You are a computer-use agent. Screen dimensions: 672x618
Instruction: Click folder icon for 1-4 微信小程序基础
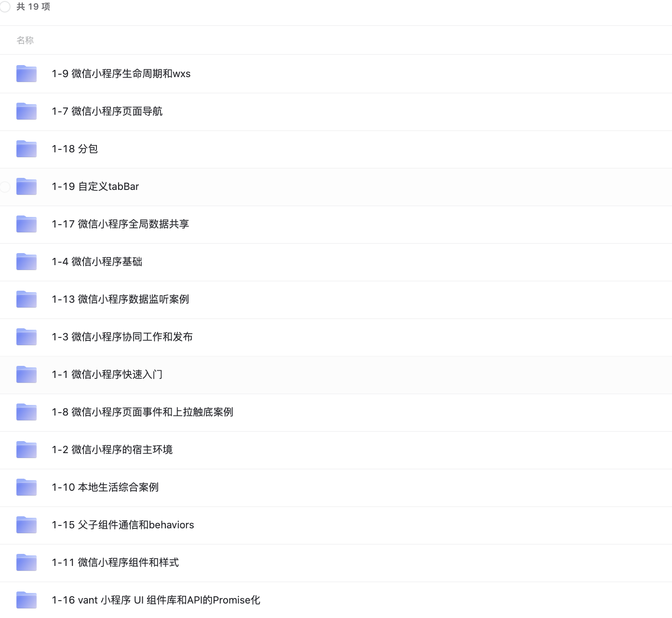27,262
